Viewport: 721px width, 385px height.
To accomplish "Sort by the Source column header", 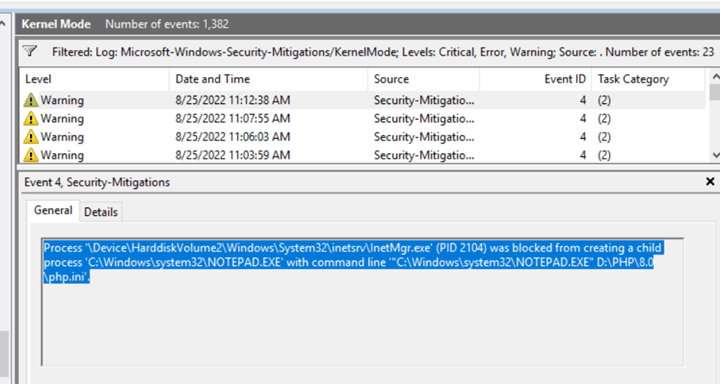I will [x=423, y=79].
